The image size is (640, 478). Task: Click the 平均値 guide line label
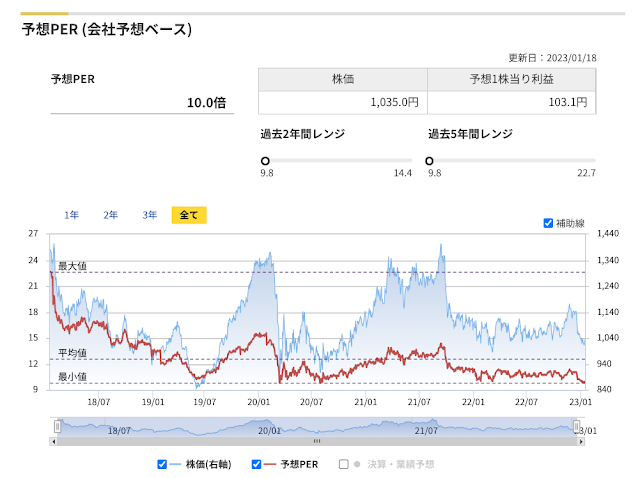click(x=72, y=353)
